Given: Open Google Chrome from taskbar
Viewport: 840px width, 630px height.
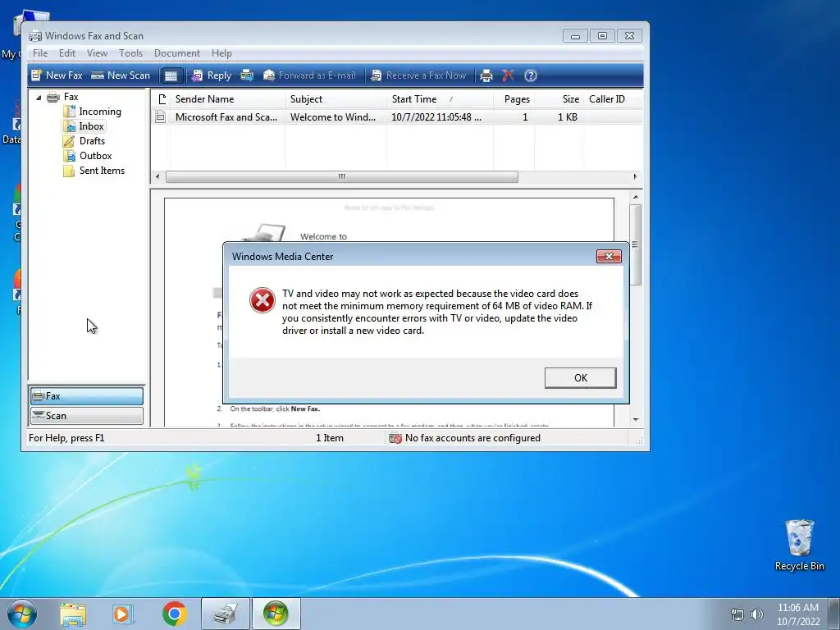Looking at the screenshot, I should (x=174, y=614).
